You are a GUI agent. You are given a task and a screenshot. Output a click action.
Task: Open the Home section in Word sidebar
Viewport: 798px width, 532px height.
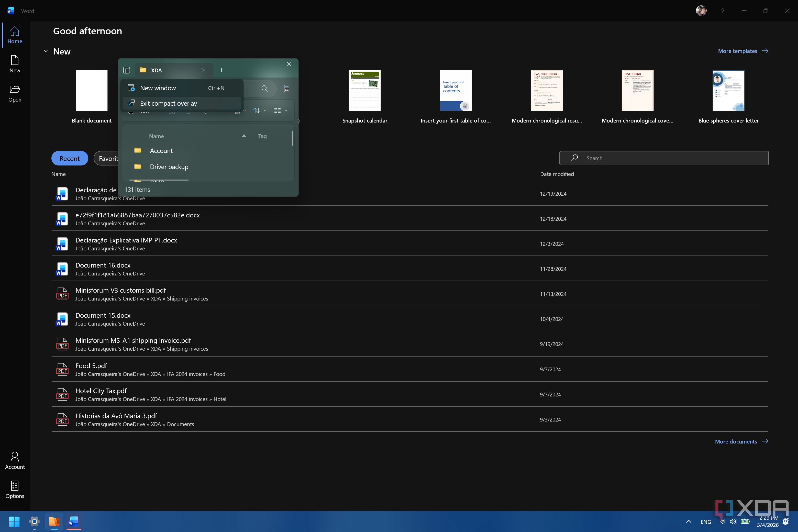(15, 35)
